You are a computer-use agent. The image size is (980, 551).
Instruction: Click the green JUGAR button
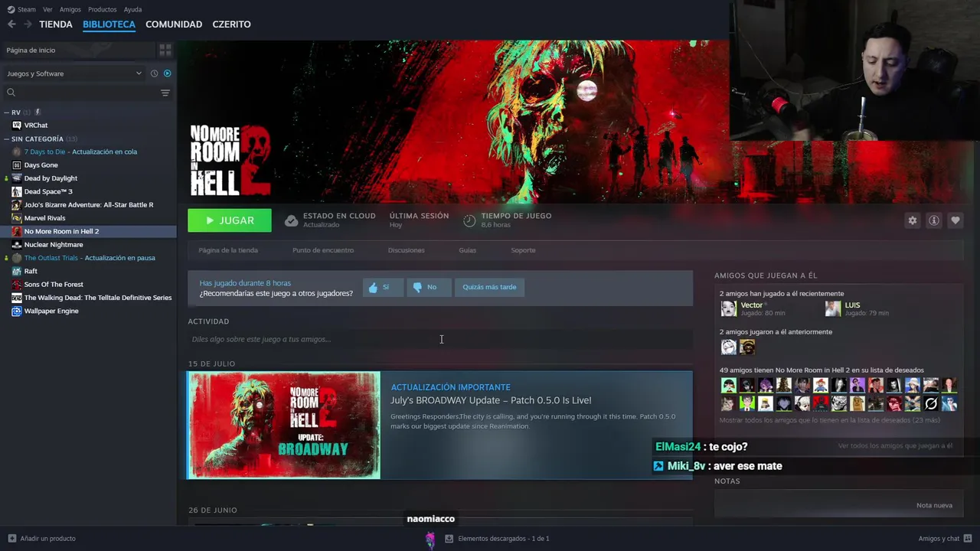(x=230, y=220)
